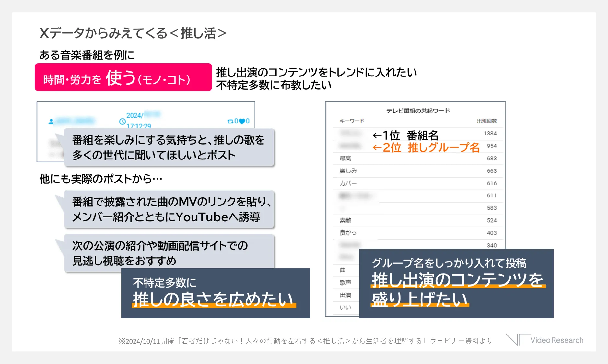Click the keyword row 良かっ

pyautogui.click(x=418, y=233)
